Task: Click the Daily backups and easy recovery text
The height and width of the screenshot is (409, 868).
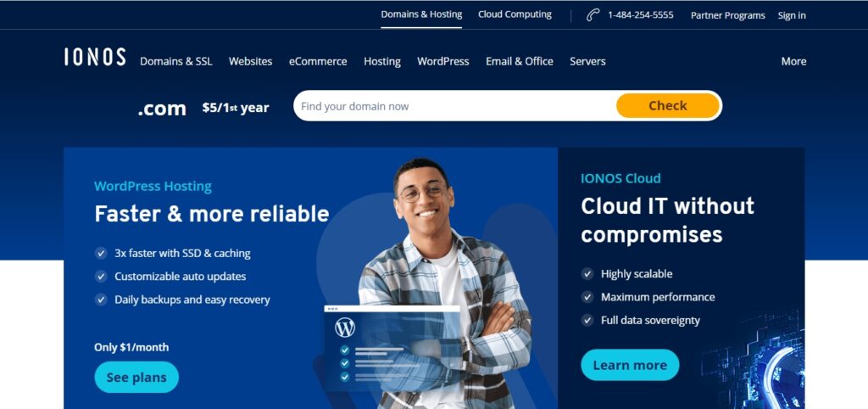Action: coord(192,300)
